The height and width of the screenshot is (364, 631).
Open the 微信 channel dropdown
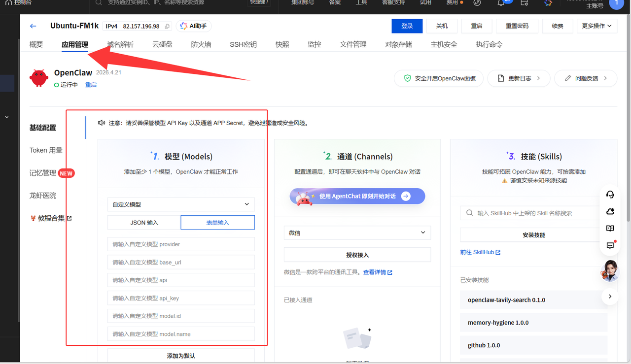click(357, 232)
